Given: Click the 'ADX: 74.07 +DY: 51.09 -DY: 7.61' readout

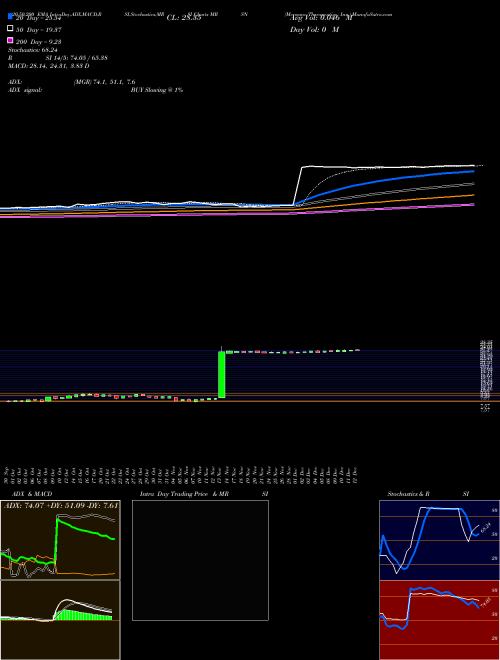Looking at the screenshot, I should [x=61, y=505].
